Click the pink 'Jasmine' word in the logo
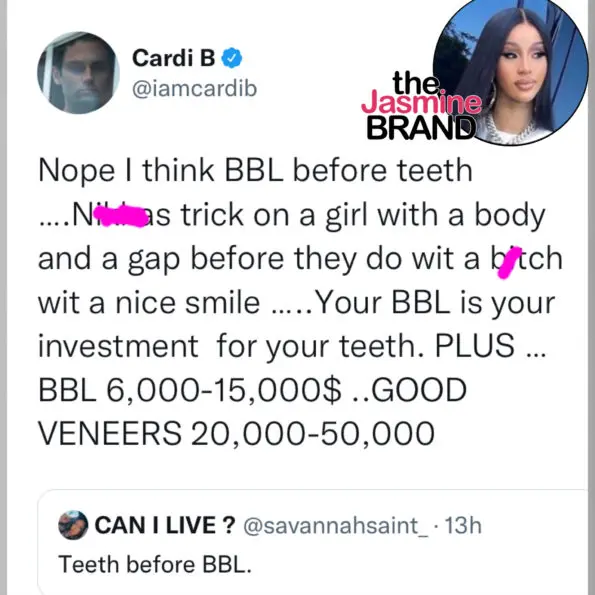The image size is (595, 595). tap(421, 103)
